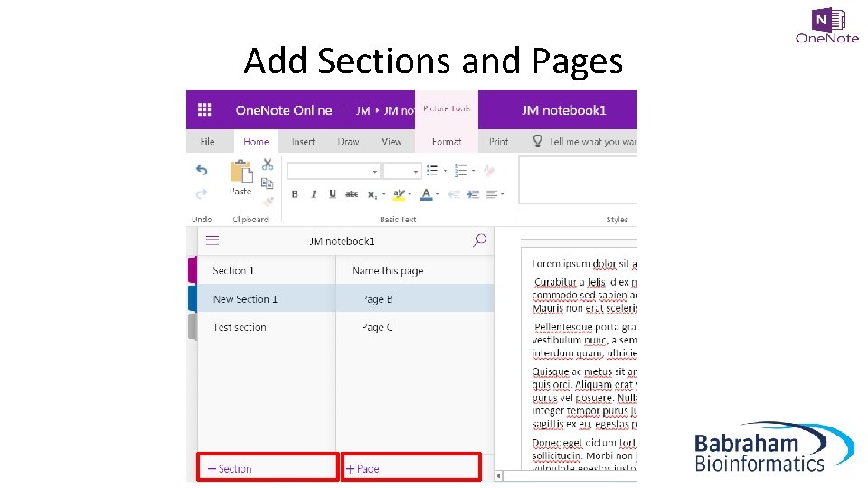This screenshot has width=868, height=488.
Task: Toggle Italic formatting
Action: [314, 194]
